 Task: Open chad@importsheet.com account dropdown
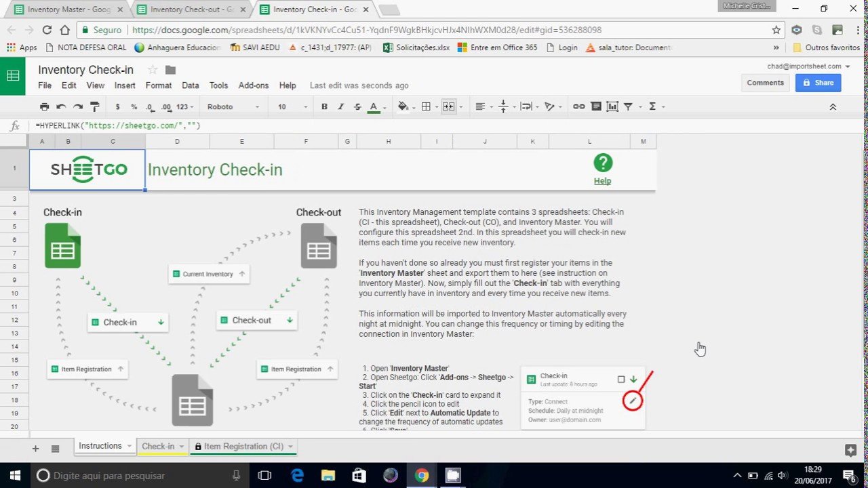808,66
